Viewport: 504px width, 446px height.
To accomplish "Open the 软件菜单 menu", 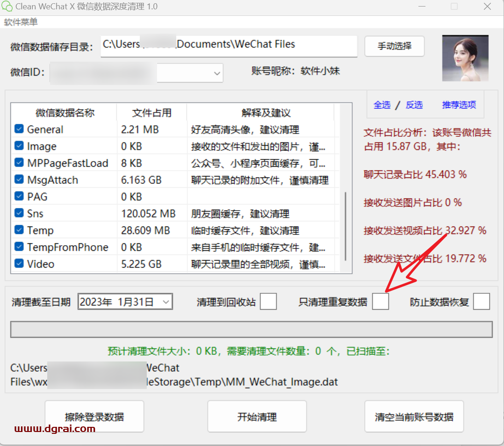I will pyautogui.click(x=21, y=22).
